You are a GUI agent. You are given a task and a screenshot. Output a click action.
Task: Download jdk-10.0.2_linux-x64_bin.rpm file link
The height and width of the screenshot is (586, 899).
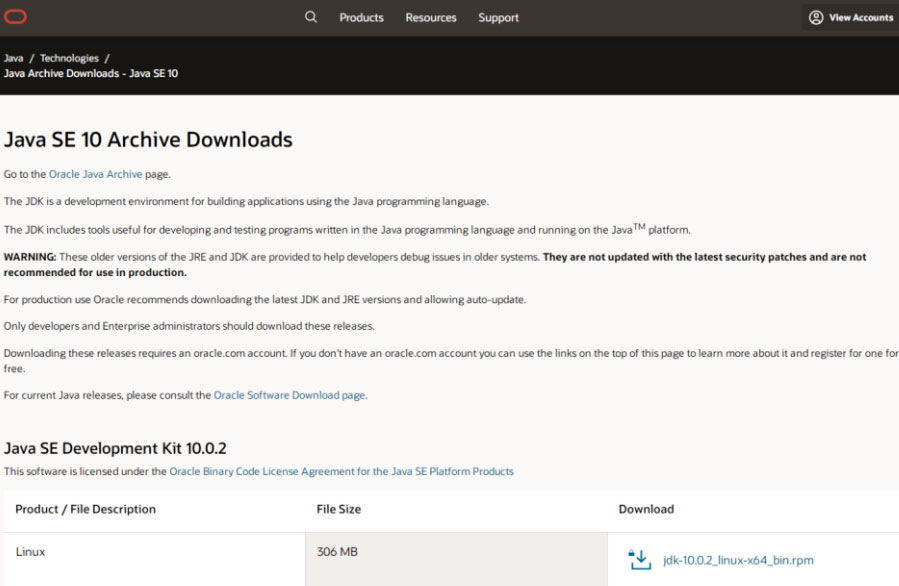pos(737,560)
